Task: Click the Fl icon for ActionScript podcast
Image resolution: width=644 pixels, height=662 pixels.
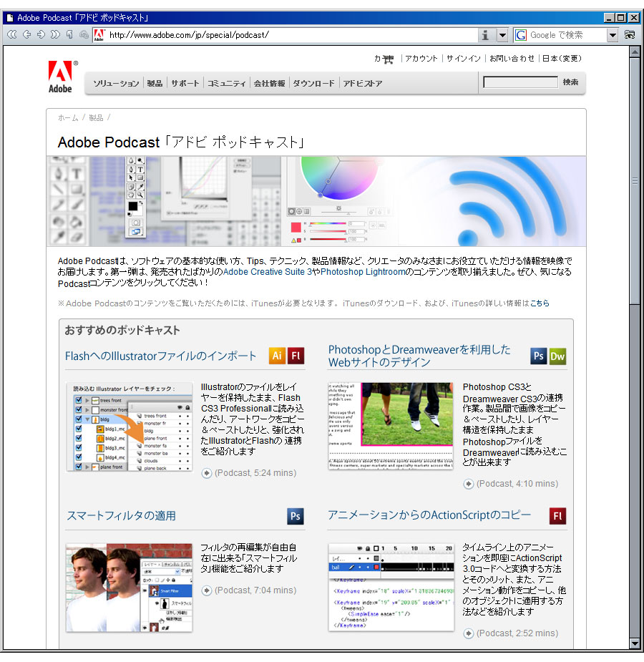Action: click(557, 516)
